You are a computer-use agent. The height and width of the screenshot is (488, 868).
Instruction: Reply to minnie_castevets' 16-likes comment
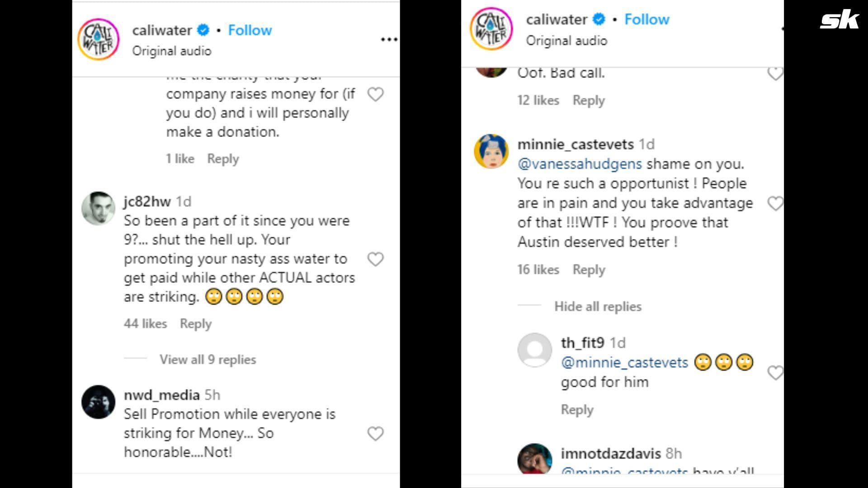[589, 270]
